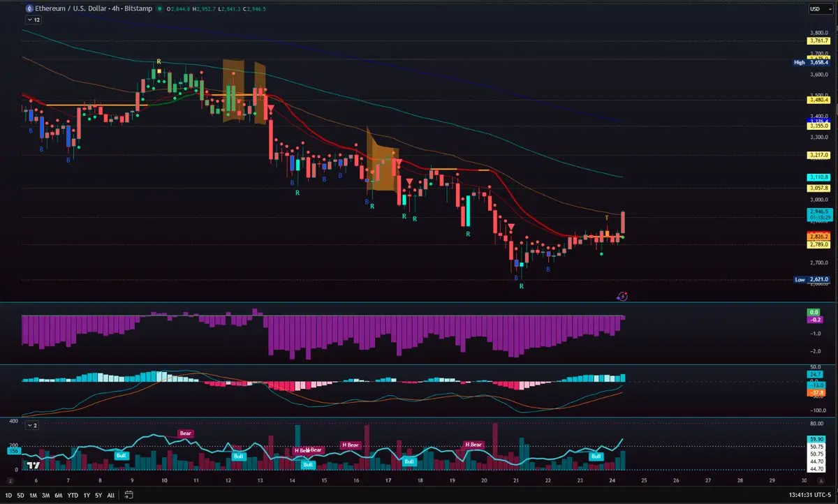
Task: Click the Bull label near date 18
Action: [x=409, y=461]
